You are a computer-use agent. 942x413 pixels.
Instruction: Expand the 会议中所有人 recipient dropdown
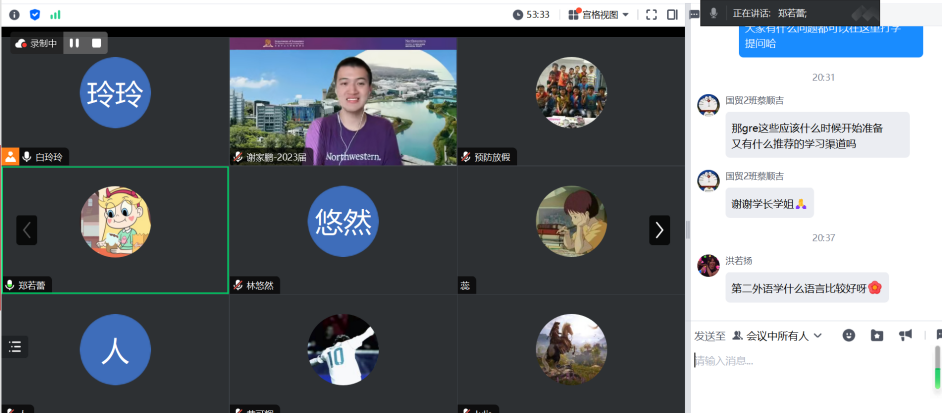point(777,335)
